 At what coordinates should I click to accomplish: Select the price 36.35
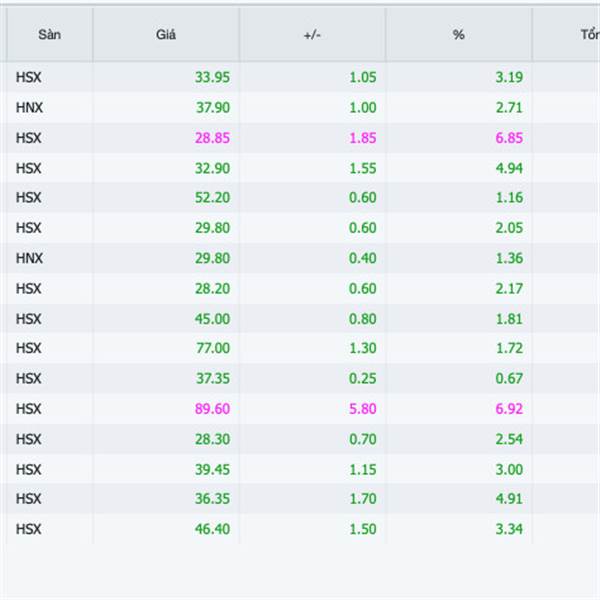coord(212,498)
